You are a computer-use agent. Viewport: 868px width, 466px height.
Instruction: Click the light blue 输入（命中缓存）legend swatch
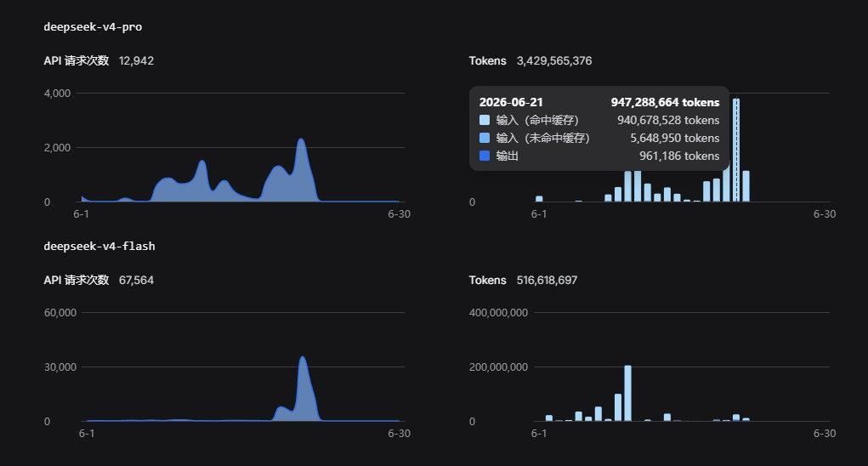click(485, 120)
